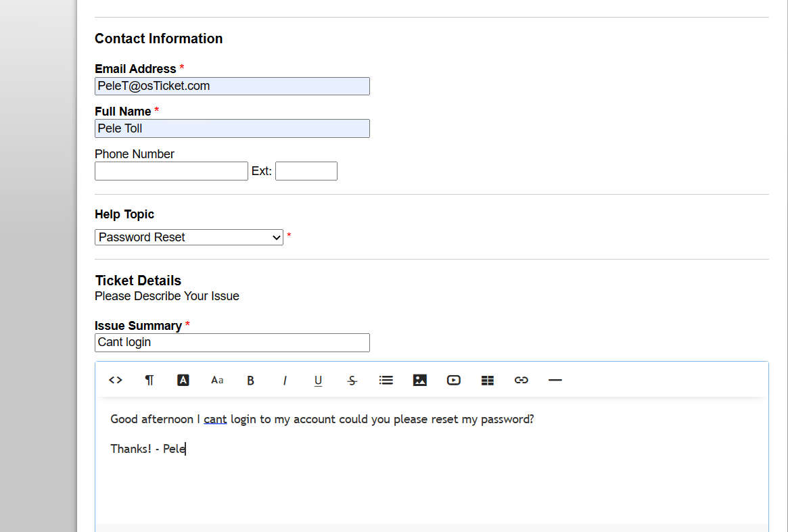Click the Email Address input field
This screenshot has width=788, height=532.
pos(232,86)
